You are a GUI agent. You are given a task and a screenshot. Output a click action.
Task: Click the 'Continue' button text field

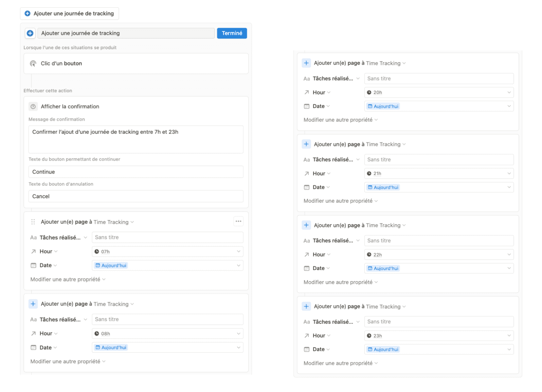coord(136,172)
